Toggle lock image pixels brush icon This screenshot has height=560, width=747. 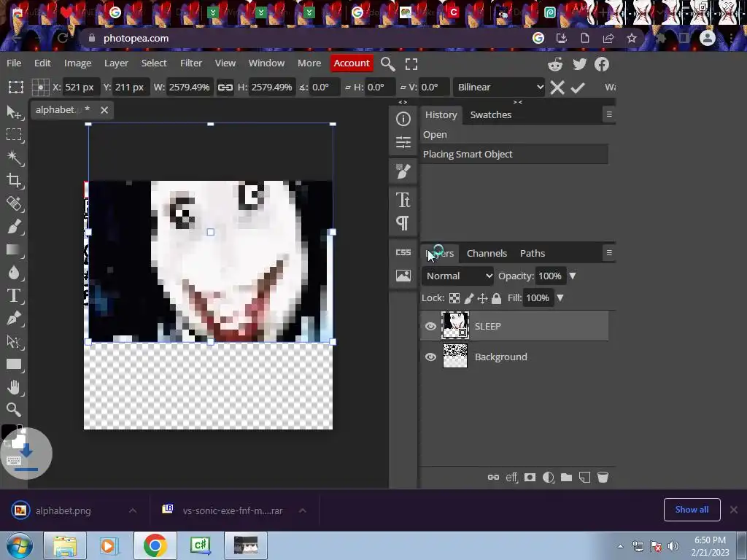click(469, 298)
